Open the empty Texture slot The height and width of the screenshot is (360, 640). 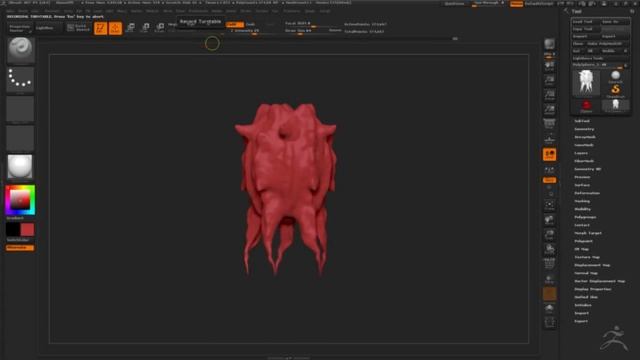(20, 138)
